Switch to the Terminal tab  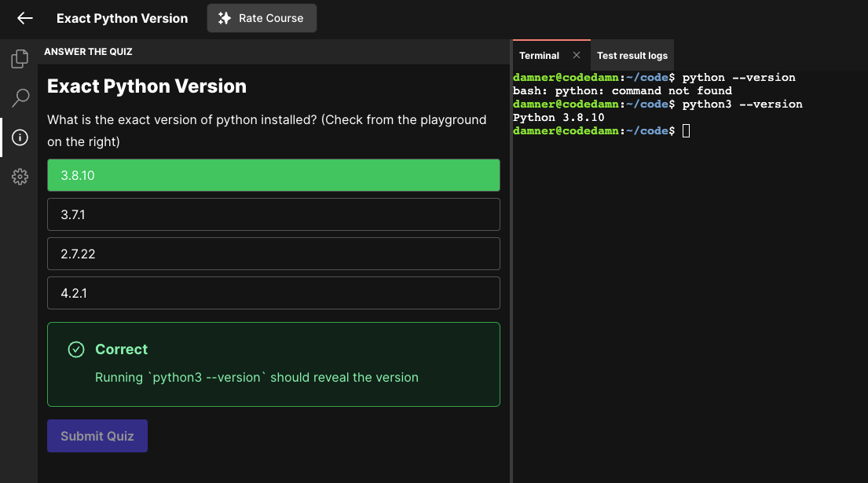tap(539, 56)
